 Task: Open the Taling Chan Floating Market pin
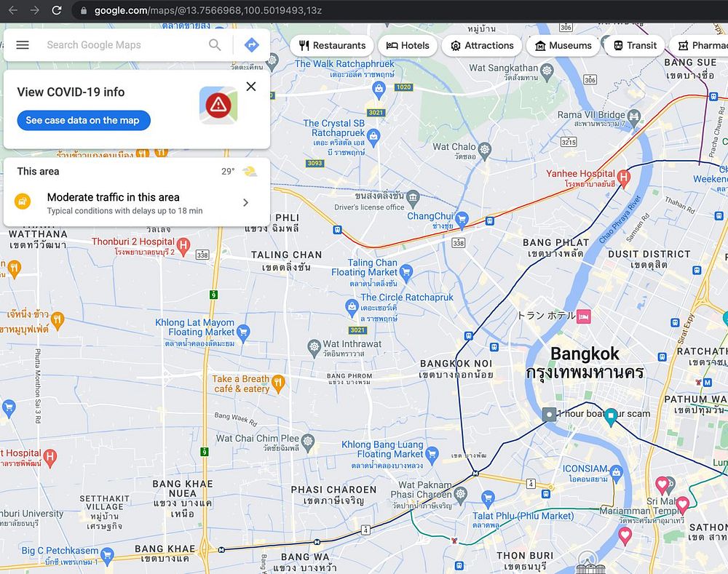point(406,272)
